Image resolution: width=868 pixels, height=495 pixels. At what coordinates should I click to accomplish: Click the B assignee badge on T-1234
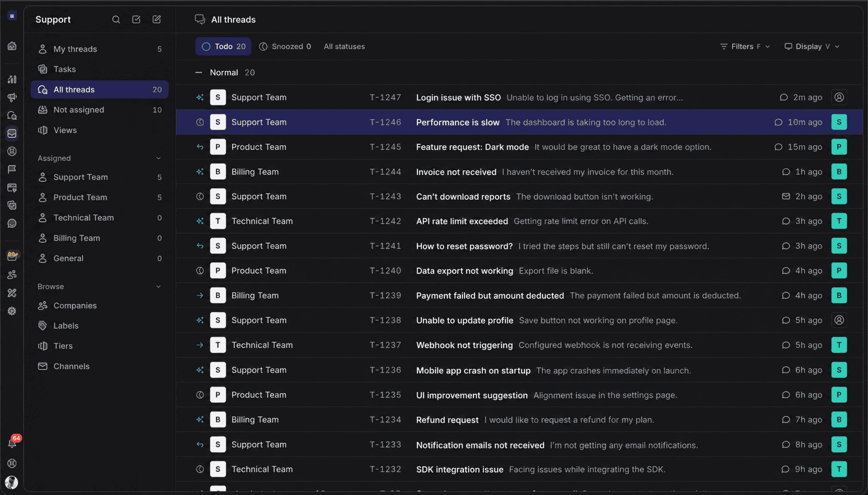[x=839, y=420]
